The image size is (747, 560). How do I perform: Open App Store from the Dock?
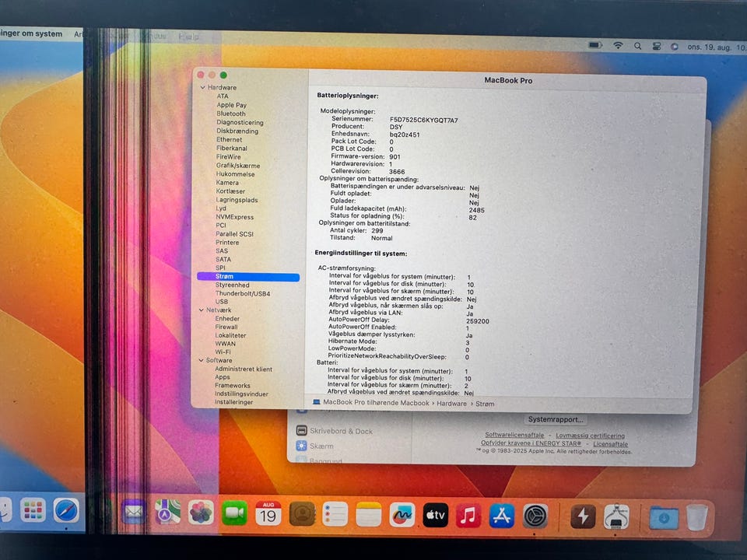502,516
